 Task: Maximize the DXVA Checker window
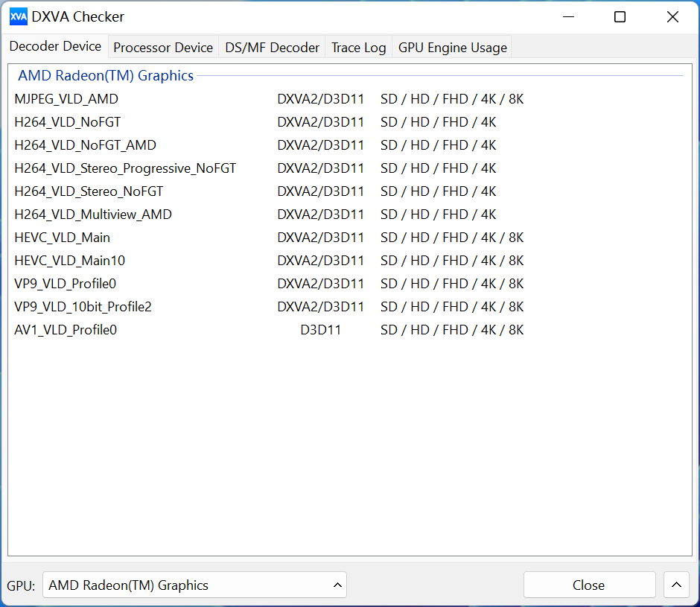pyautogui.click(x=620, y=17)
